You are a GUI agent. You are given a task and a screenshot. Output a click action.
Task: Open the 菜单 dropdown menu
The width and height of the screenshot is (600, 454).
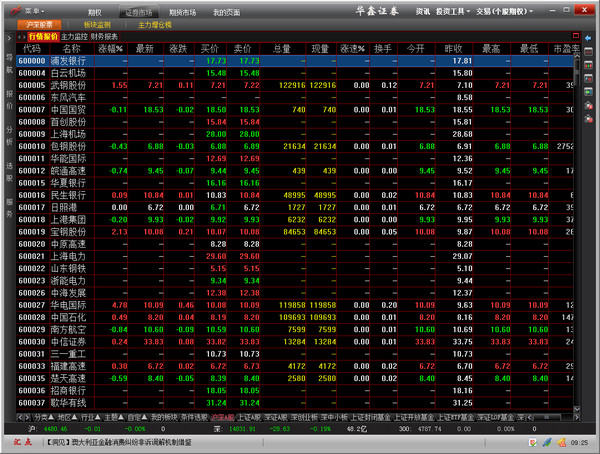click(x=34, y=11)
